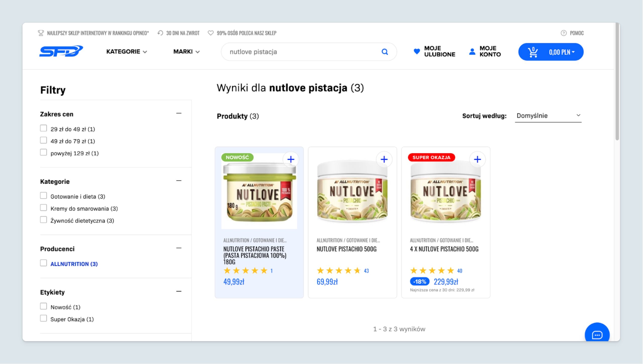Collapse the Etykiety filter section

179,292
